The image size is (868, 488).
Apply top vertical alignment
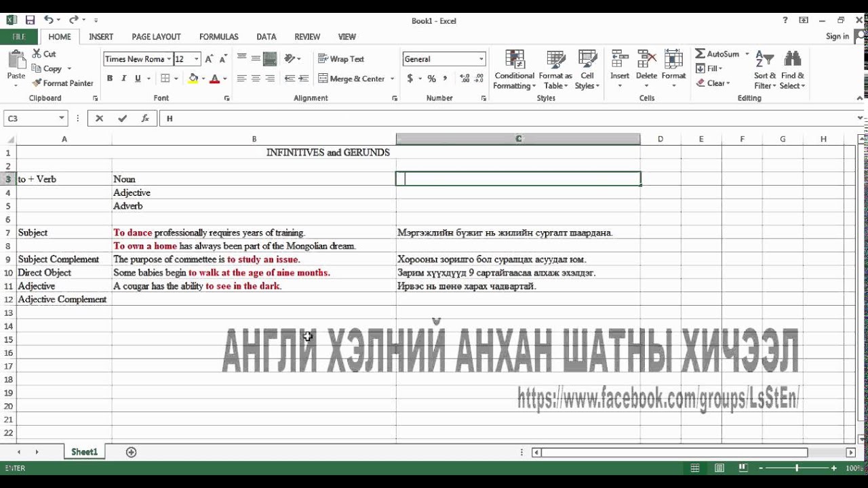pyautogui.click(x=241, y=58)
